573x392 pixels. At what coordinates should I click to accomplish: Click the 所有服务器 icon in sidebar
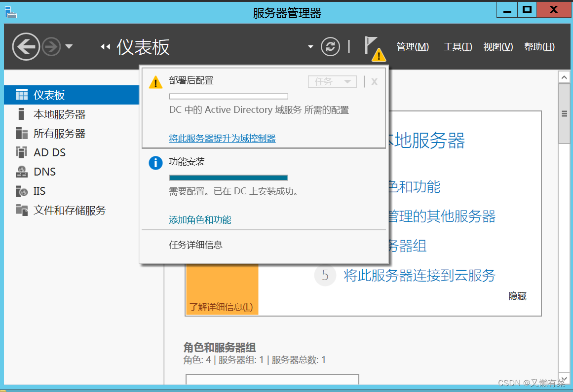tap(22, 133)
